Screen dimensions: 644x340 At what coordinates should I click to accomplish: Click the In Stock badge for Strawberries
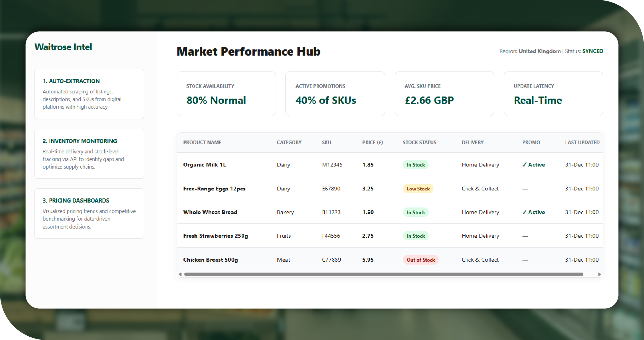[415, 236]
